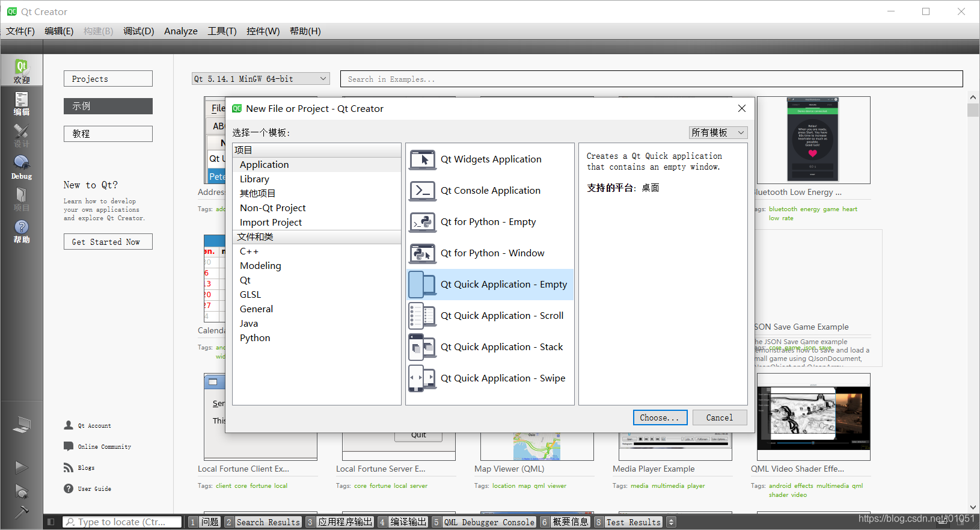
Task: Open the 帮助(H) menu
Action: [305, 31]
